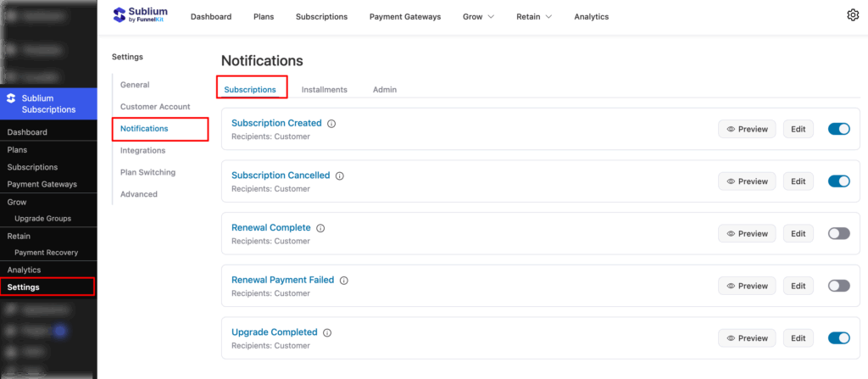868x379 pixels.
Task: Edit the Renewal Payment Failed notification
Action: (x=798, y=286)
